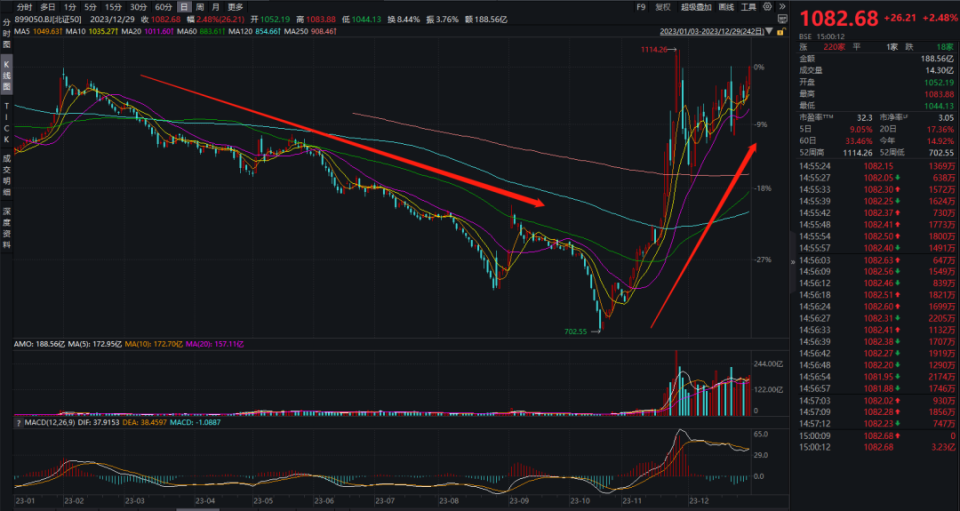Select the 14:56:27 trade tick row
The width and height of the screenshot is (960, 511).
coord(876,318)
